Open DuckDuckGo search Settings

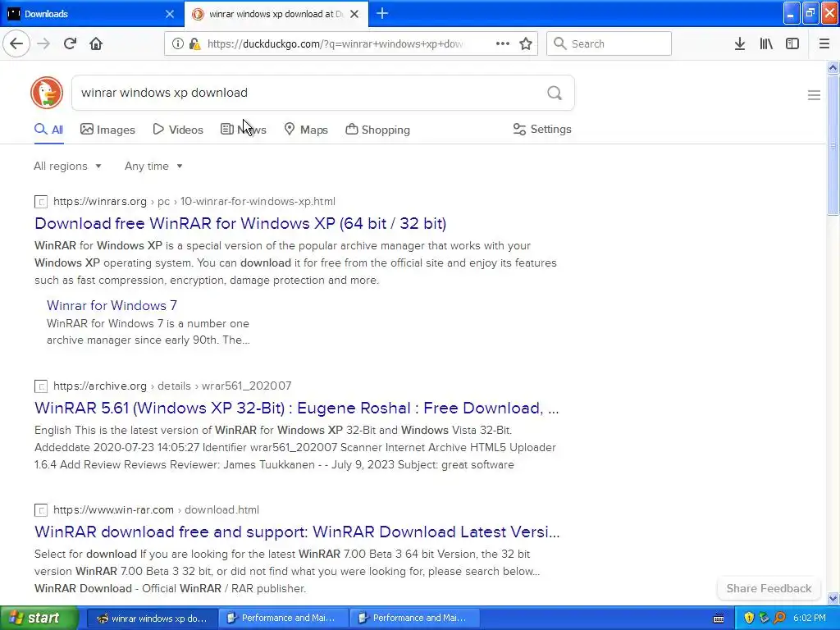542,129
